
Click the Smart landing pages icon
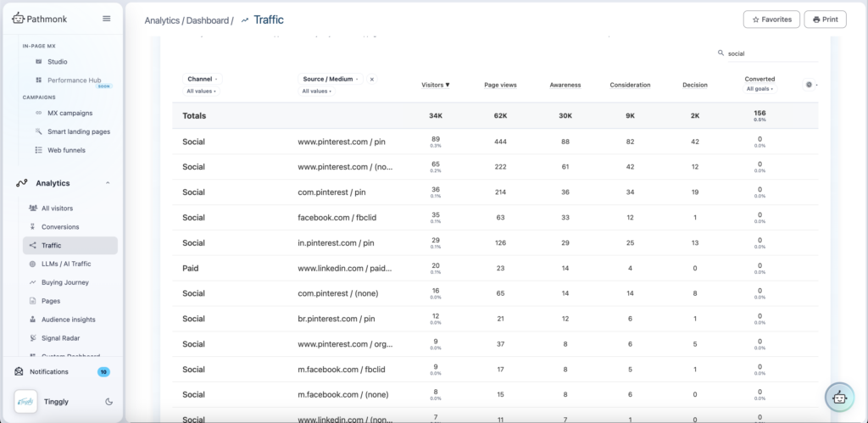click(39, 131)
